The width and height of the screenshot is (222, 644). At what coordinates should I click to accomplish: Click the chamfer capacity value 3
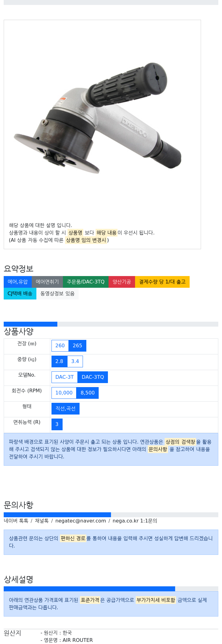coord(57,424)
